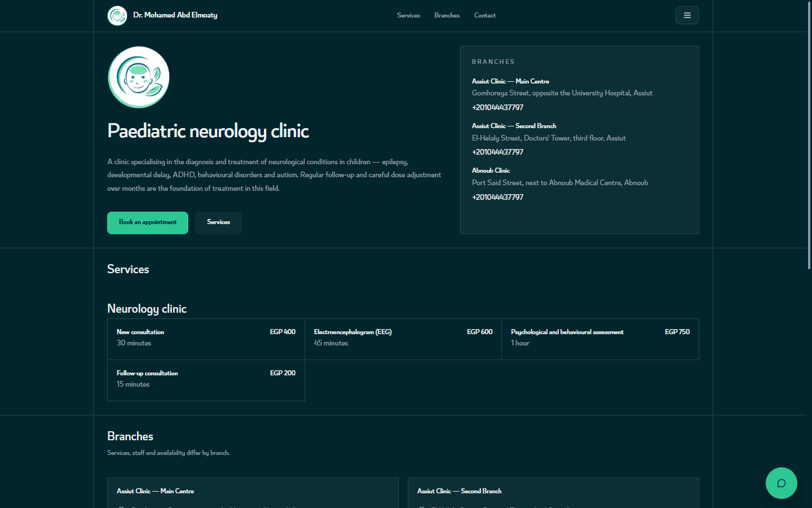Call the Assiut Clinic Main Centre phone number
The height and width of the screenshot is (508, 812).
pyautogui.click(x=497, y=107)
